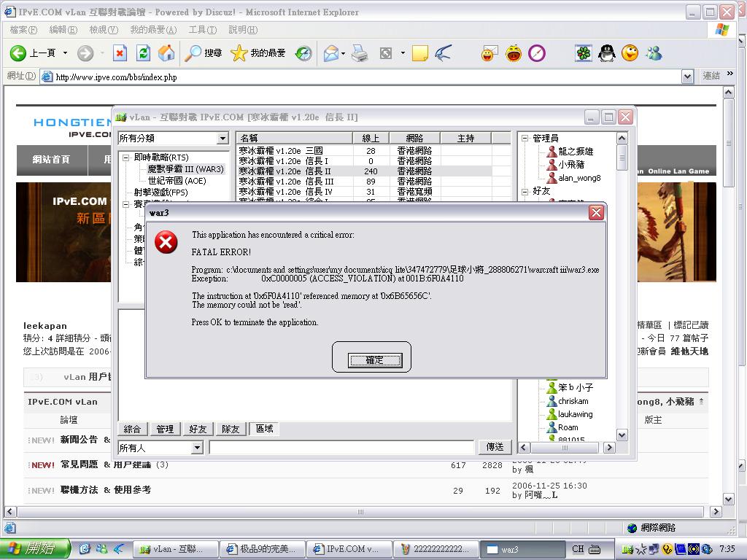Click the IE Refresh icon

point(144,52)
